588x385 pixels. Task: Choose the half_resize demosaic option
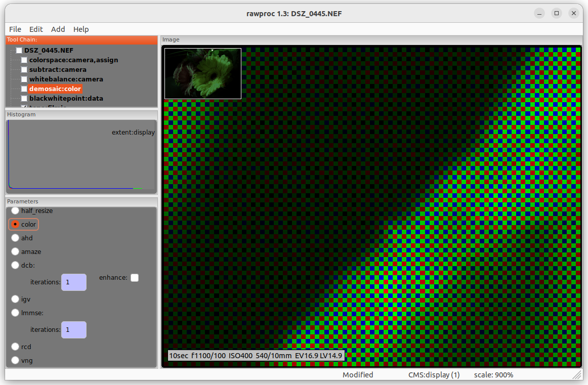(x=16, y=210)
